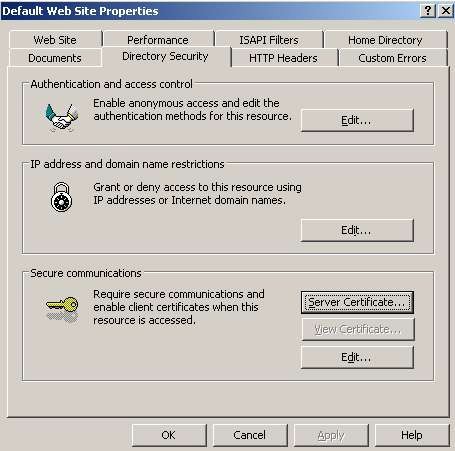This screenshot has width=455, height=451.
Task: Edit secure communications settings
Action: tap(357, 357)
